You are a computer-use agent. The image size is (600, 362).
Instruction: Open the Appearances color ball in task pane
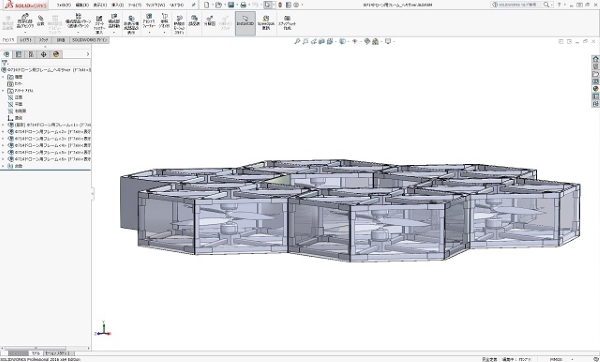595,89
